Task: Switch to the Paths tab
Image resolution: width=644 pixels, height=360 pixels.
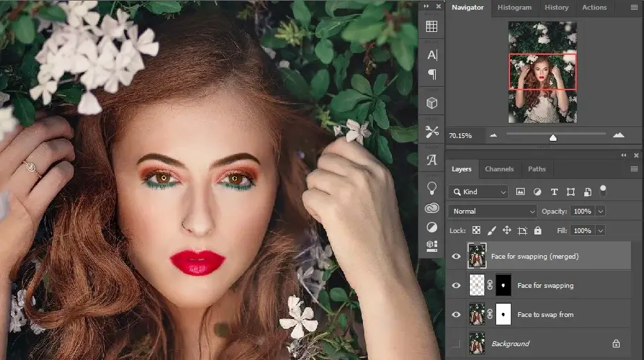Action: point(537,169)
